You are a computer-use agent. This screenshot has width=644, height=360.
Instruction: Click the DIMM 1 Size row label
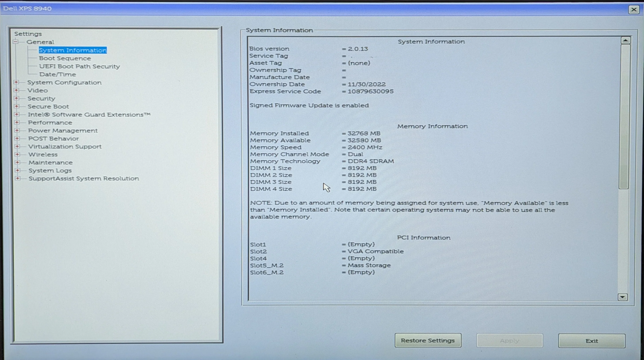tap(271, 168)
